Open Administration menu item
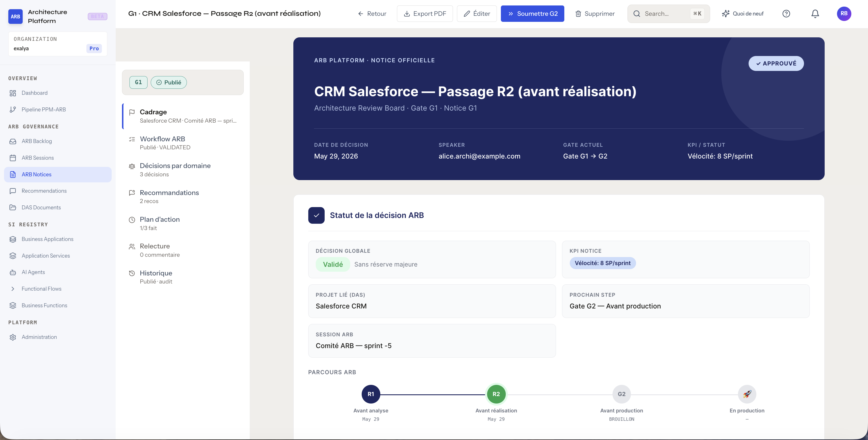The width and height of the screenshot is (868, 440). coord(58,337)
